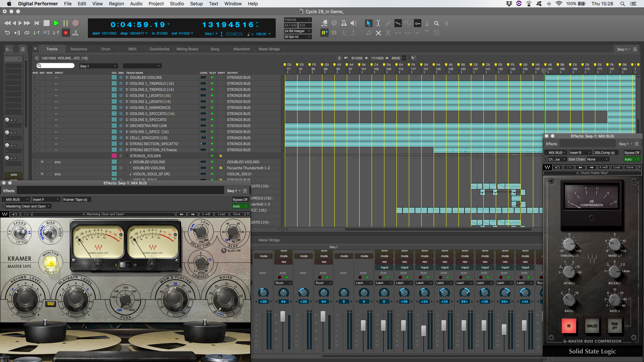This screenshot has width=644, height=362.
Task: Toggle the metronome click icon
Action: pyautogui.click(x=344, y=23)
